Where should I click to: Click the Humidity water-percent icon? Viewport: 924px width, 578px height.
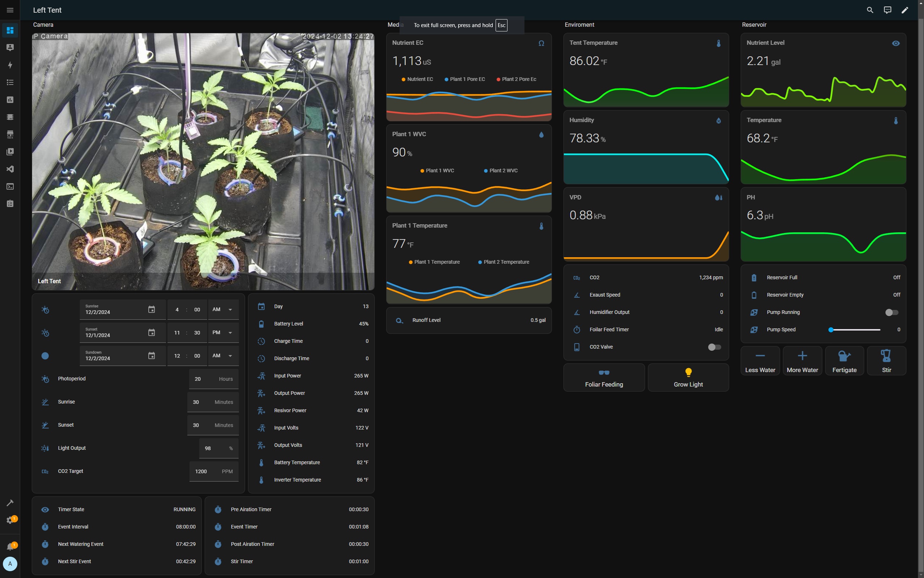pos(718,121)
